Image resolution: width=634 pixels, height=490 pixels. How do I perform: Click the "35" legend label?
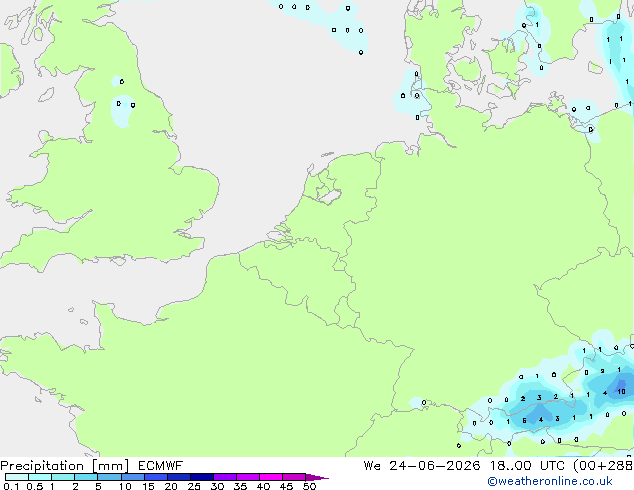click(x=240, y=486)
